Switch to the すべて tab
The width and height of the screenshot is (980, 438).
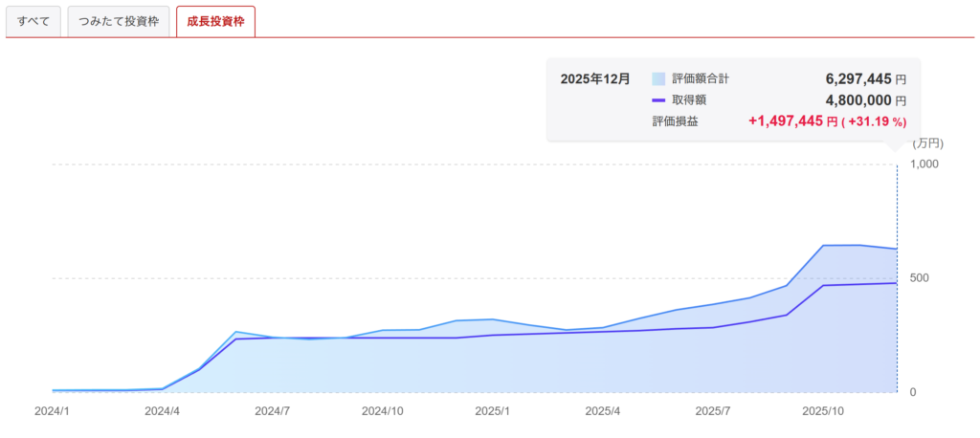pos(33,21)
